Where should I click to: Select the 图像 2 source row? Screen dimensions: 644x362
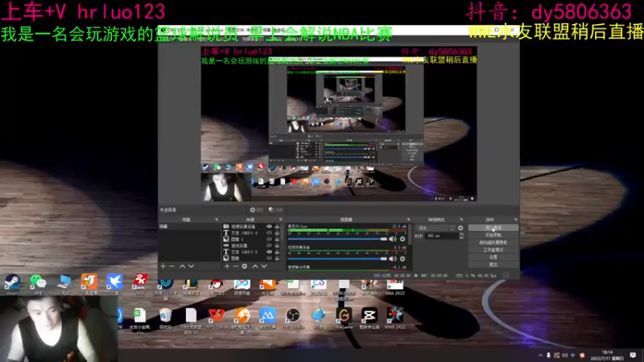click(x=251, y=239)
